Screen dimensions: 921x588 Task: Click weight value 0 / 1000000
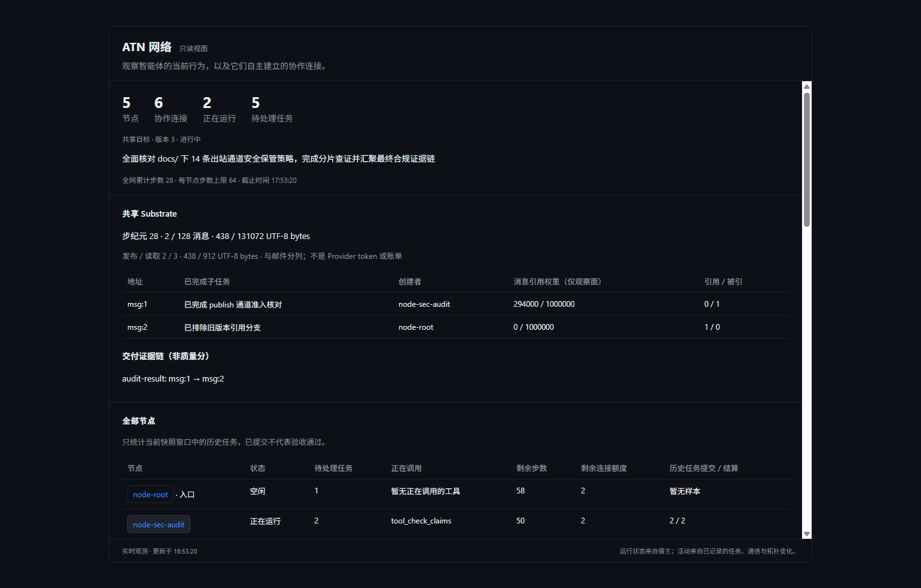tap(533, 327)
